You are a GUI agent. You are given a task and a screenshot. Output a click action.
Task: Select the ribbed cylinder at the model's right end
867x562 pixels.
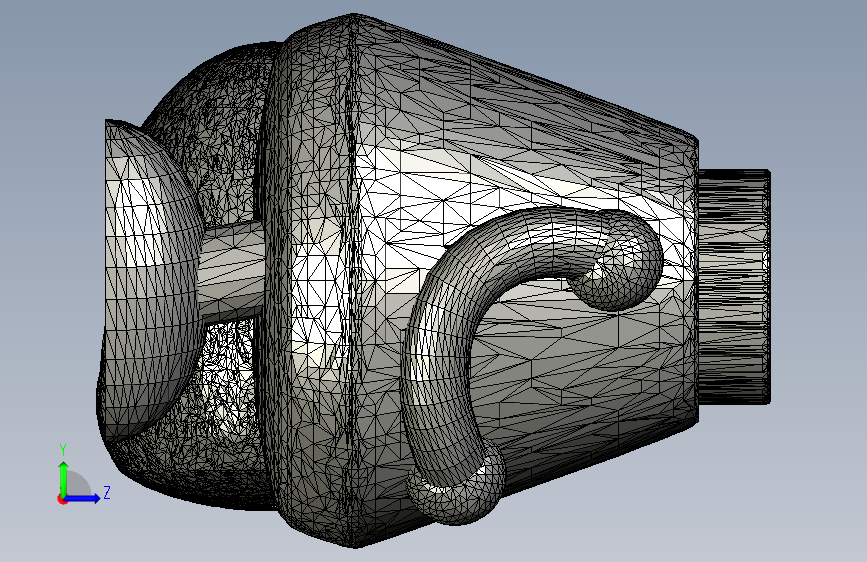click(734, 287)
